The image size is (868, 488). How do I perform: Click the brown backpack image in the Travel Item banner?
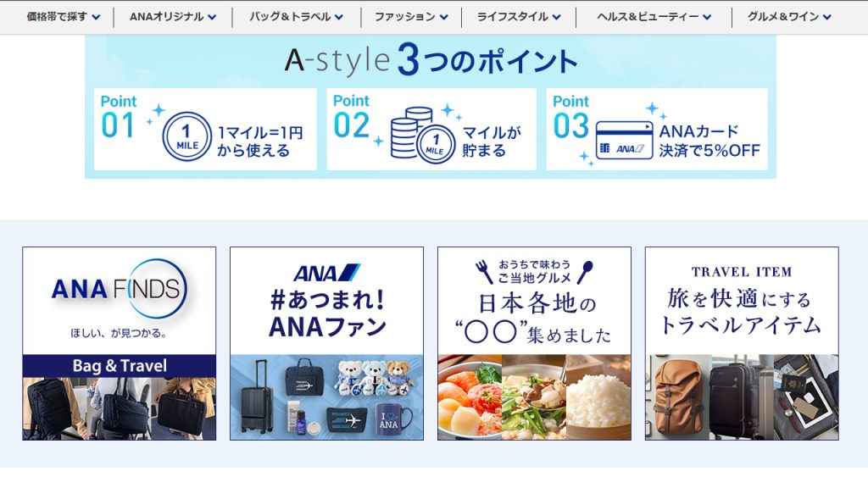point(677,396)
